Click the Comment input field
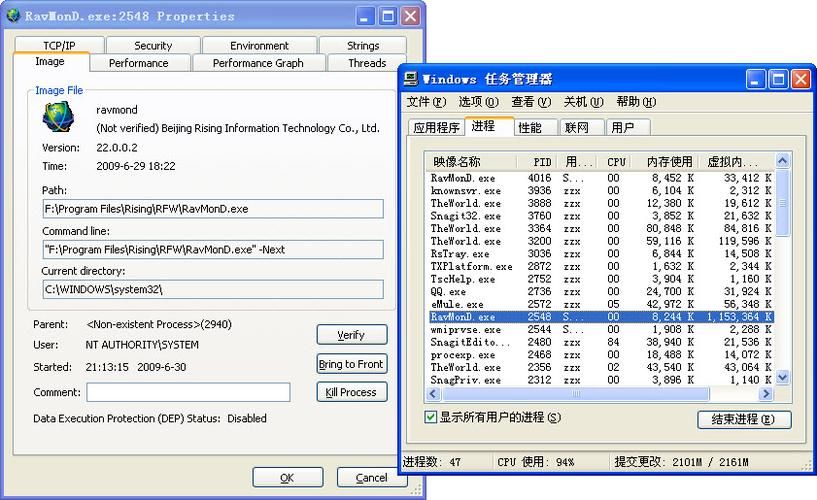This screenshot has height=500, width=817. click(x=188, y=392)
